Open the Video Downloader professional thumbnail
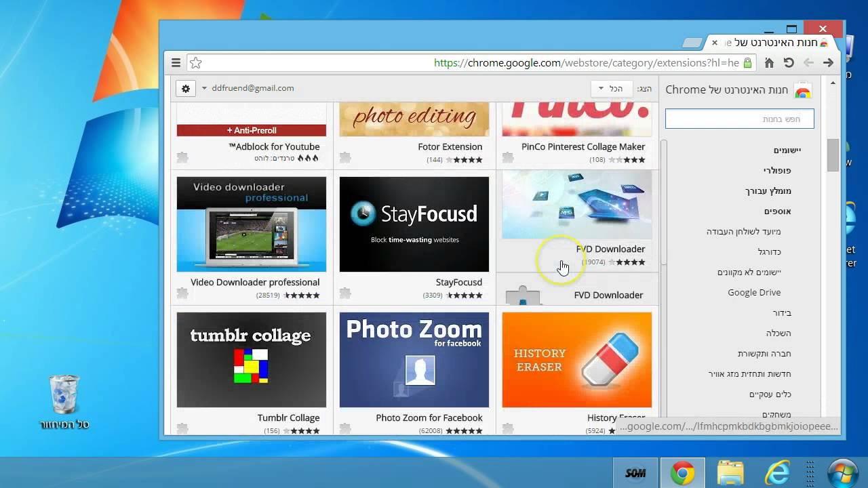This screenshot has width=868, height=488. point(252,224)
